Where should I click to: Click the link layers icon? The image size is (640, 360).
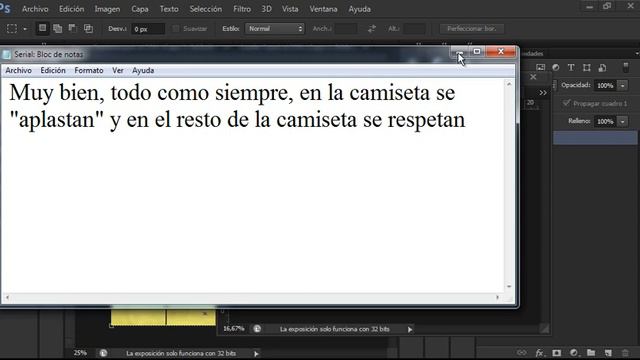pos(522,353)
